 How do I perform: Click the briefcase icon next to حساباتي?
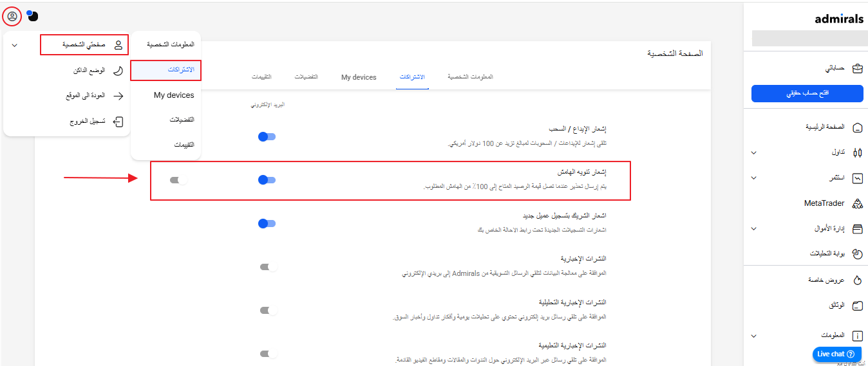(857, 68)
